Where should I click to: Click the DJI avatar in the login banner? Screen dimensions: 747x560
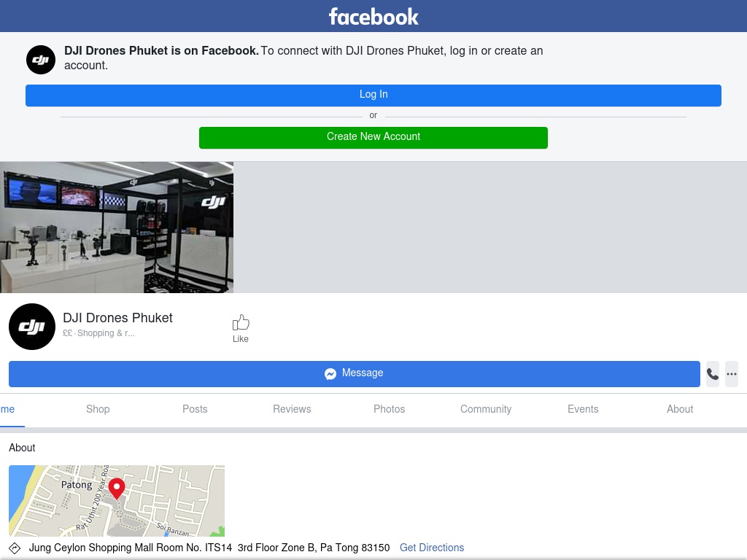pyautogui.click(x=41, y=60)
